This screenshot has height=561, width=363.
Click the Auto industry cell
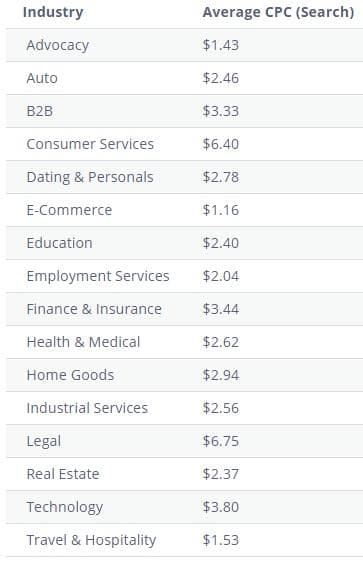point(42,78)
